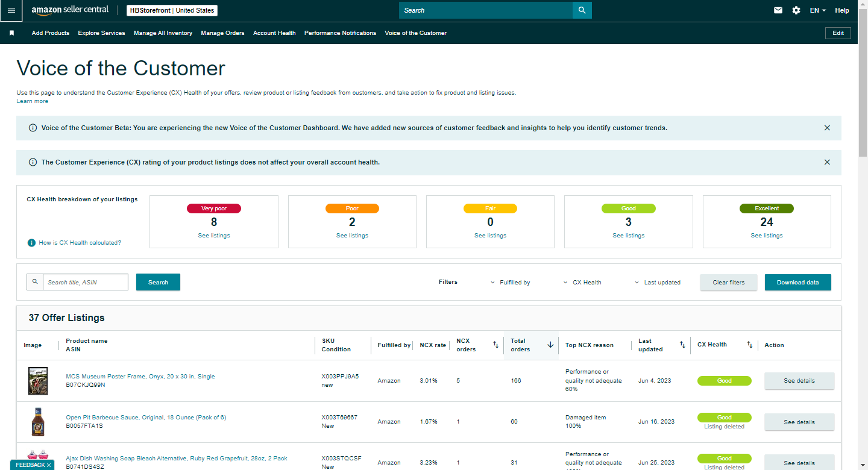Click the Amazon Seller Central logo

point(70,10)
